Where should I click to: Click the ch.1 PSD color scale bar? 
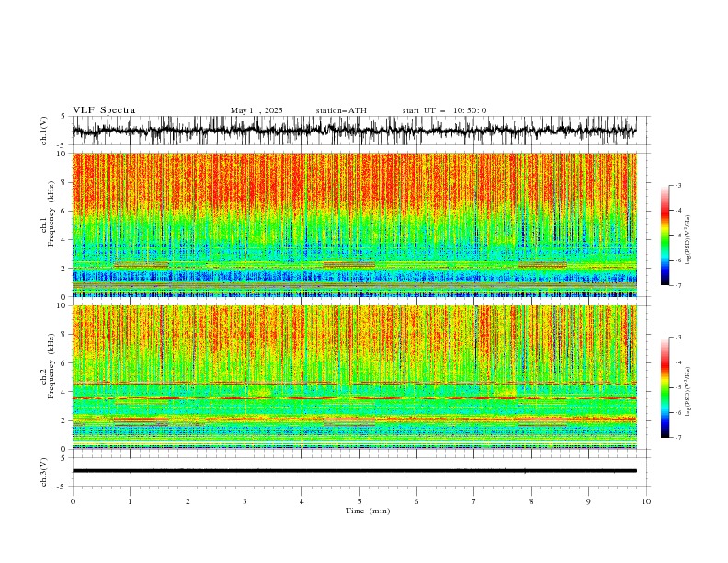point(665,236)
